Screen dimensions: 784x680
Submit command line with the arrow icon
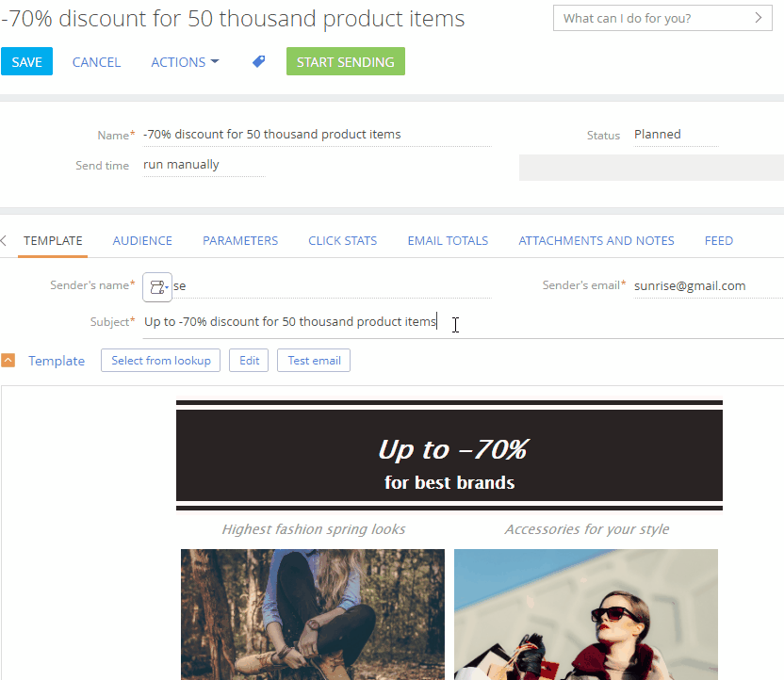coord(758,18)
